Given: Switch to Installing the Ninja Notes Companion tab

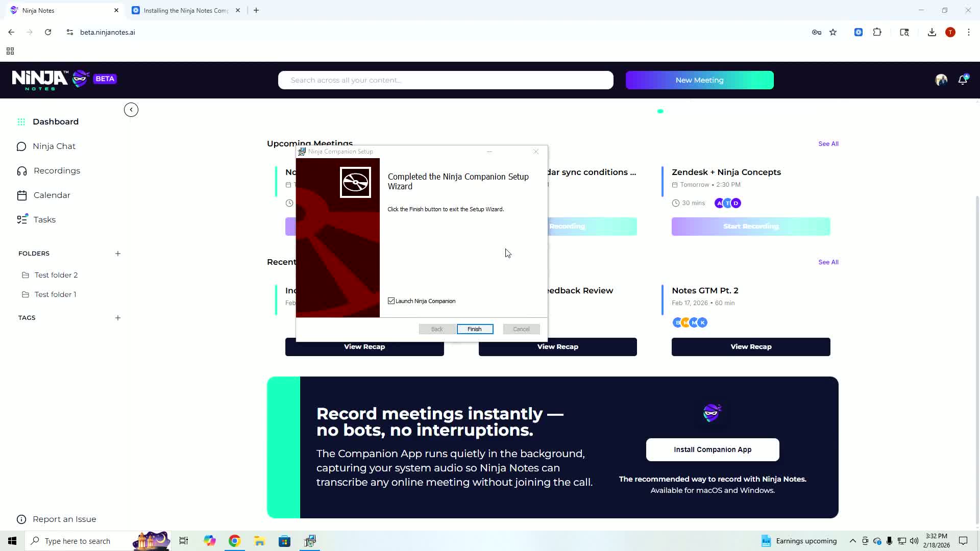Looking at the screenshot, I should click(x=186, y=10).
